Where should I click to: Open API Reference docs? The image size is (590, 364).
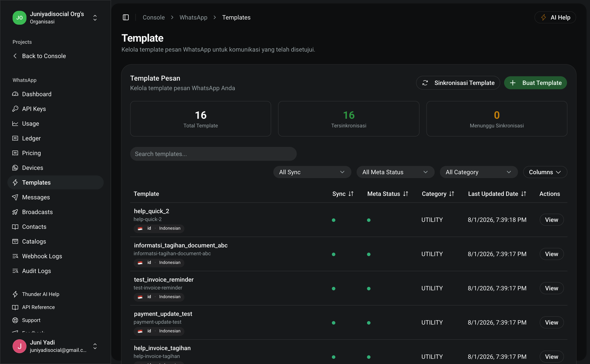[x=56, y=307]
